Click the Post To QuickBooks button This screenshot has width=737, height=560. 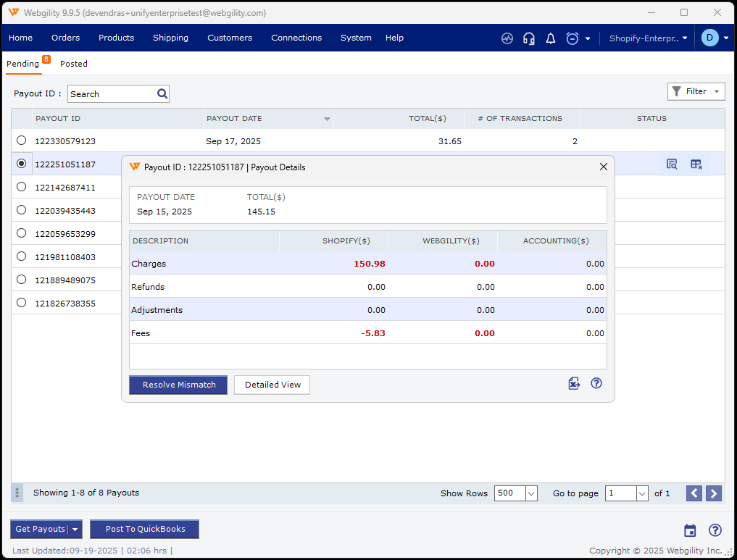tap(145, 529)
